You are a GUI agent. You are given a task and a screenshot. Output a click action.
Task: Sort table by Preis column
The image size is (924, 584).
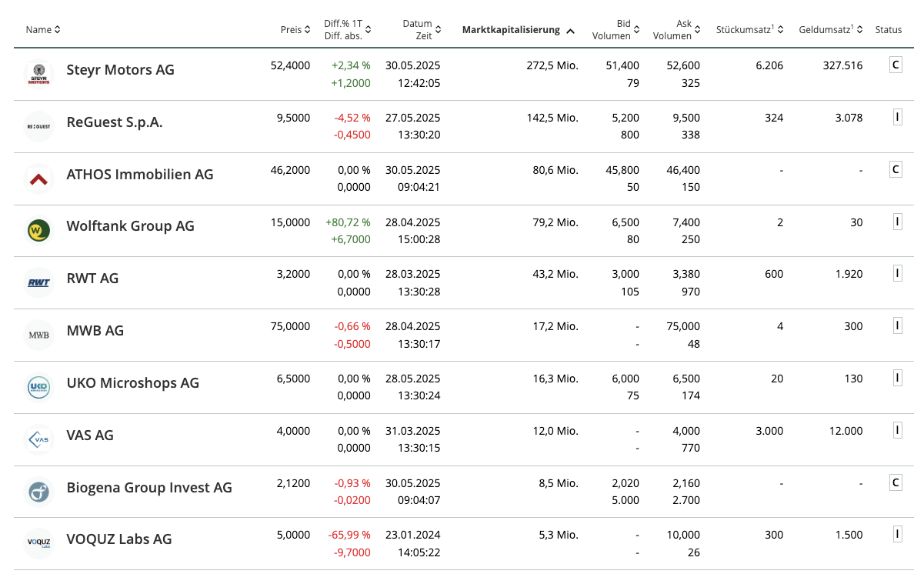pos(295,30)
